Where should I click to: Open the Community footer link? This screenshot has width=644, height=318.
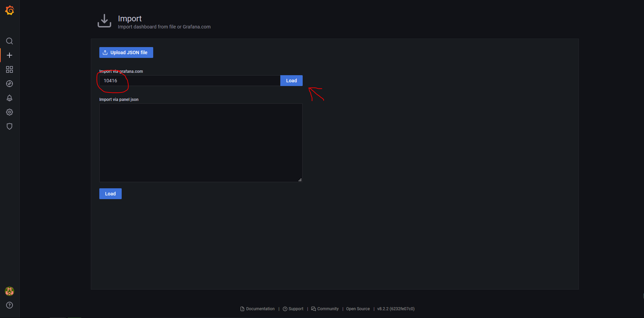[328, 309]
